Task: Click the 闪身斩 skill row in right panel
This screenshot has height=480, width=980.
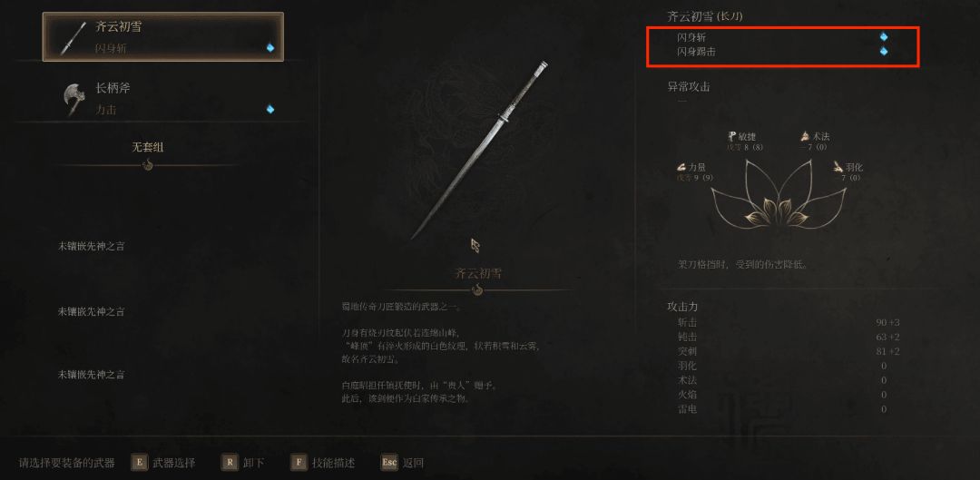Action: point(782,37)
